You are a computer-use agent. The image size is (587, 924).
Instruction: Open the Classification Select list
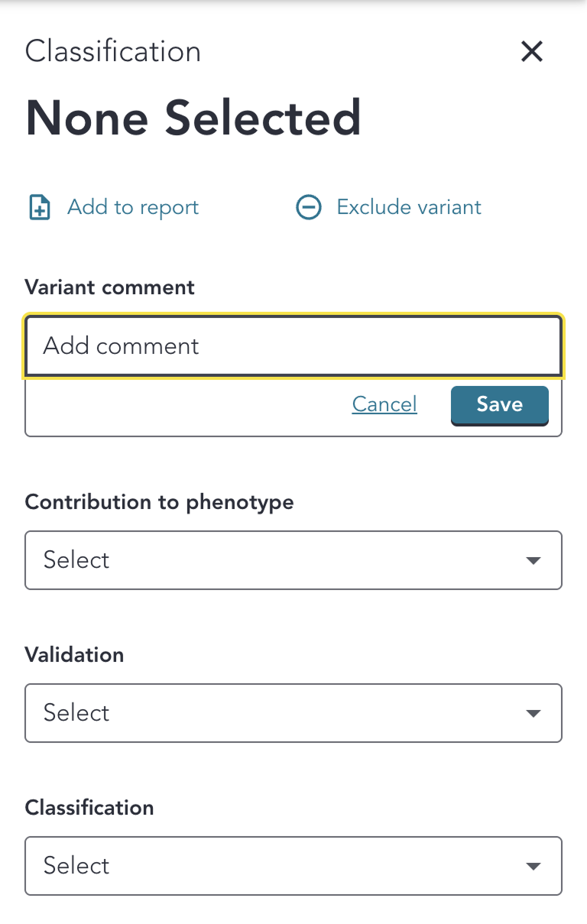[293, 866]
